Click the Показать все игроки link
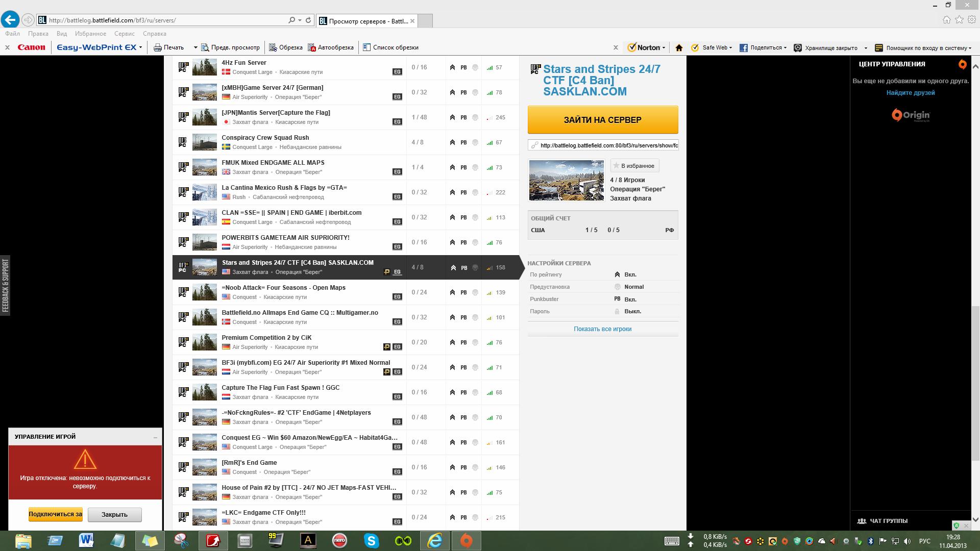This screenshot has height=551, width=980. [602, 329]
